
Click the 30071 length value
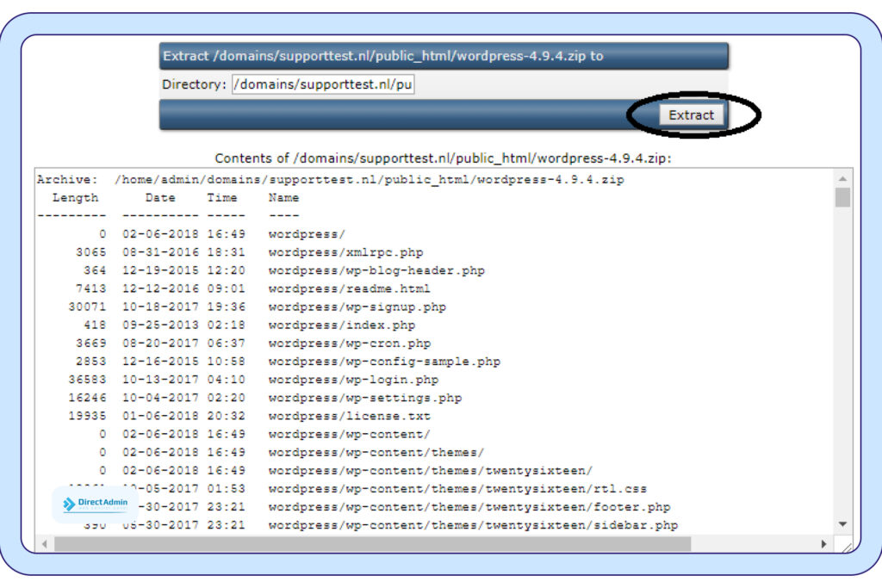coord(87,307)
